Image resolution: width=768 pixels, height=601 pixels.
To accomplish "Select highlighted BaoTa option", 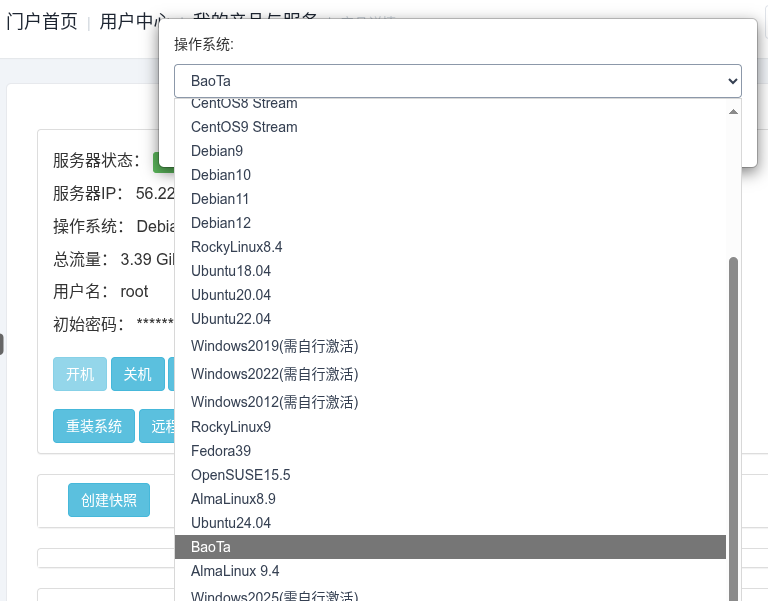I will pyautogui.click(x=450, y=547).
